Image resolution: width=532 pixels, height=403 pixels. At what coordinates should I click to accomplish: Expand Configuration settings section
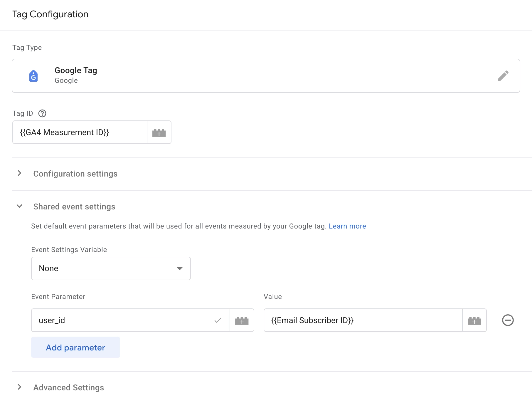point(19,173)
